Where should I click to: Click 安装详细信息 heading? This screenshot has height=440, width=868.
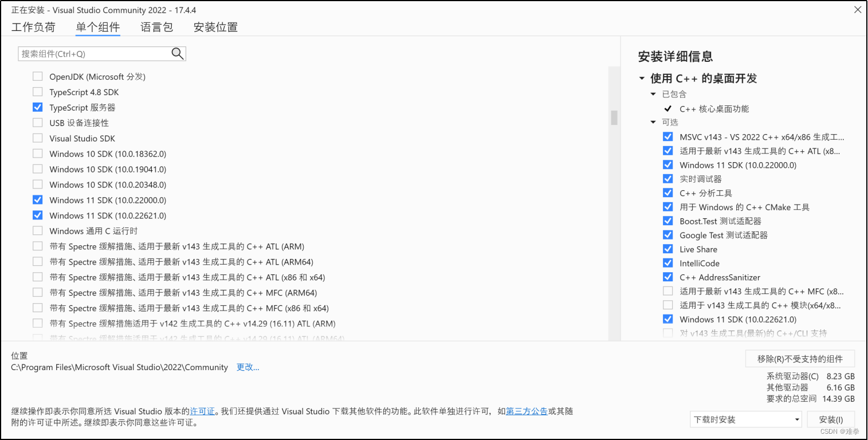(675, 57)
